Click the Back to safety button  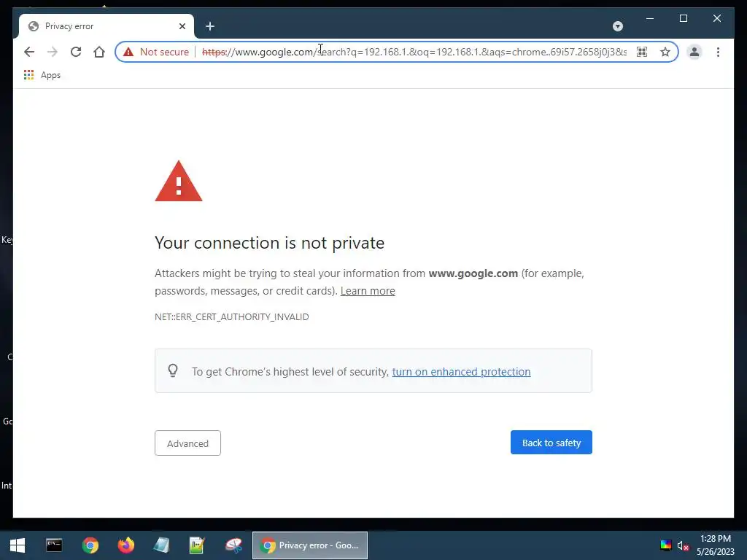(551, 443)
